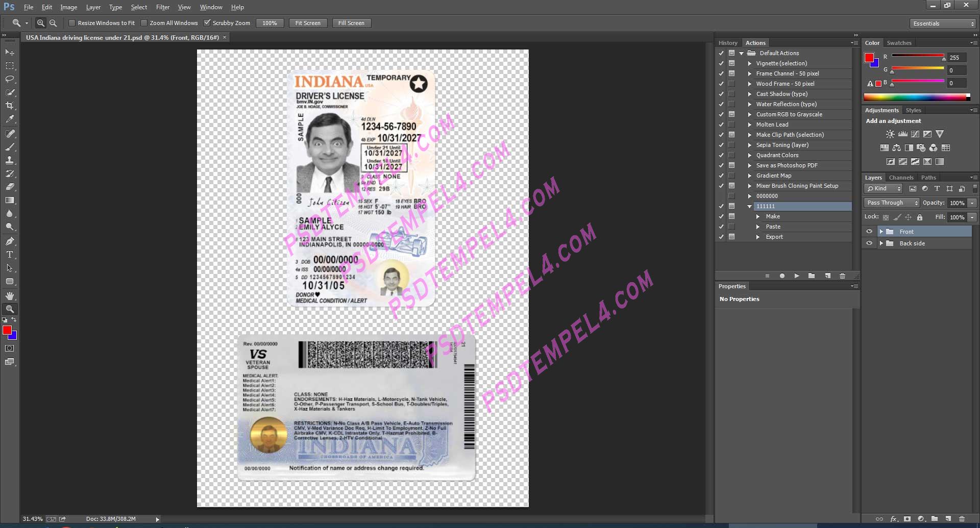
Task: Open the Filter menu
Action: [x=163, y=7]
